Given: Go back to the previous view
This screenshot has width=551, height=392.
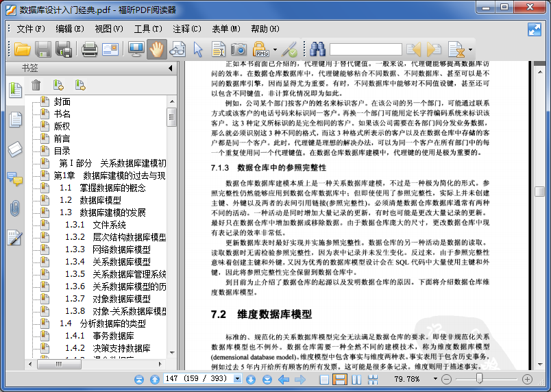Looking at the screenshot, I should [284, 380].
